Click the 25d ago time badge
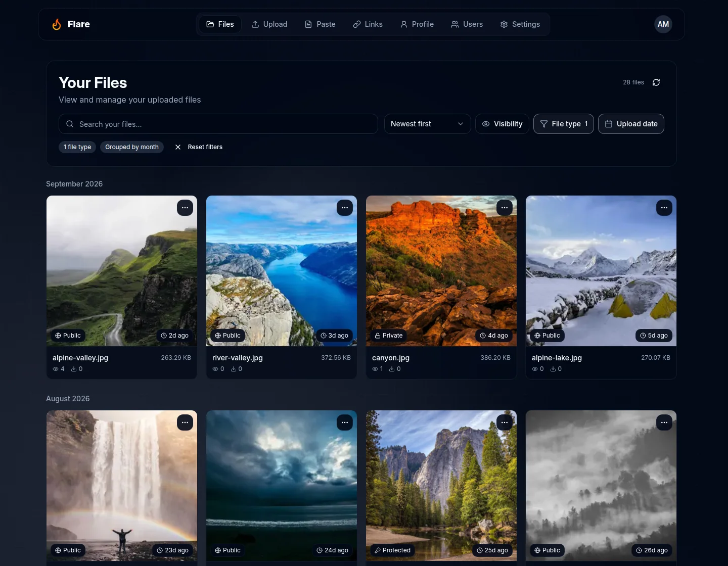This screenshot has height=566, width=728. 492,550
